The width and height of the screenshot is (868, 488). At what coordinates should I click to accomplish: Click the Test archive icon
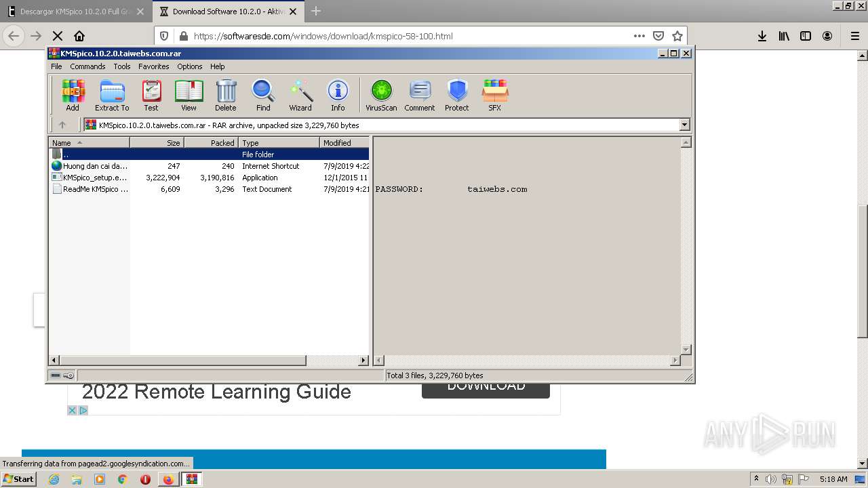(151, 95)
